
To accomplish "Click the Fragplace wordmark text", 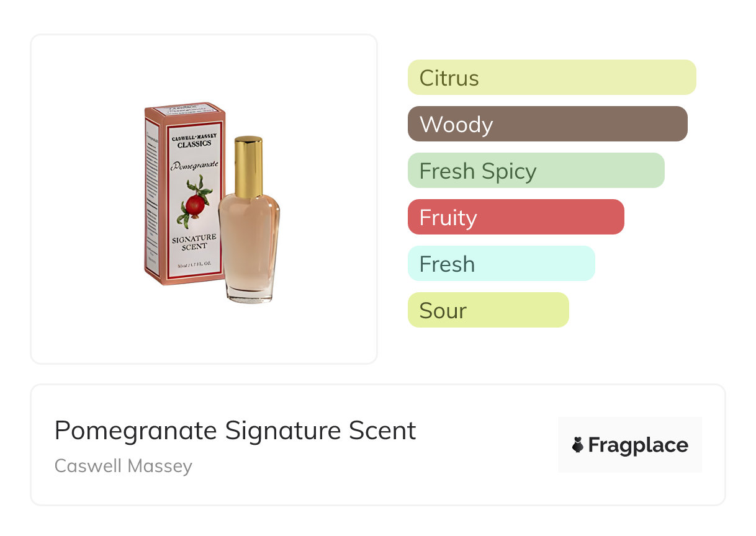I will point(637,445).
